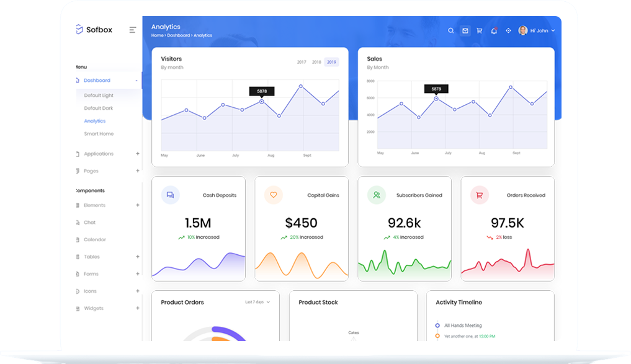Open the Hi John profile menu
The image size is (631, 364).
(x=539, y=30)
